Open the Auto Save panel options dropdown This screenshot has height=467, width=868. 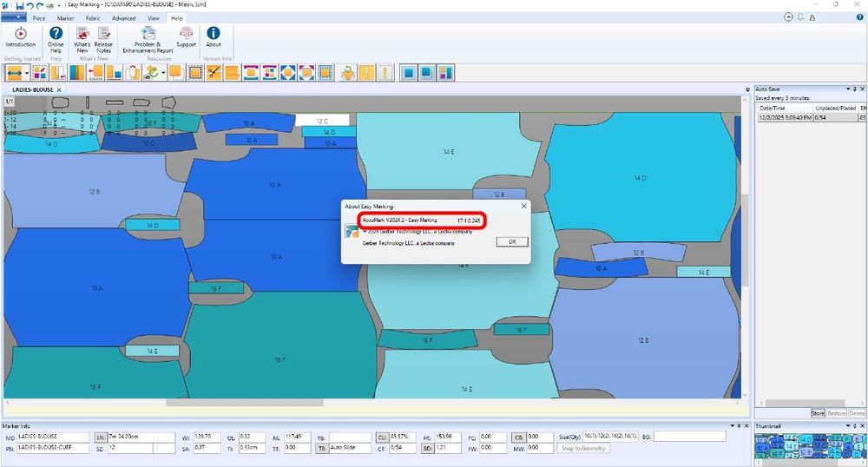coord(847,89)
